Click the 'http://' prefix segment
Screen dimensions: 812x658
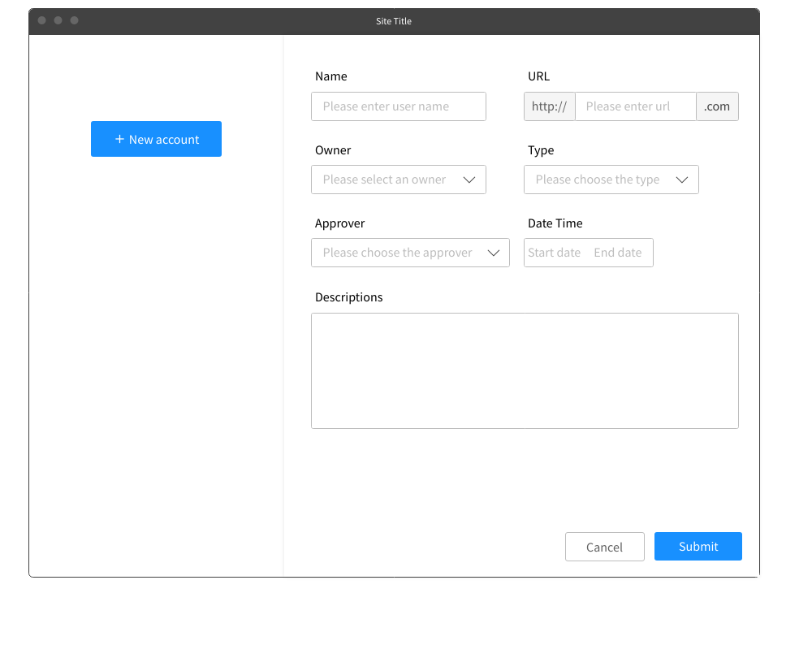(549, 106)
